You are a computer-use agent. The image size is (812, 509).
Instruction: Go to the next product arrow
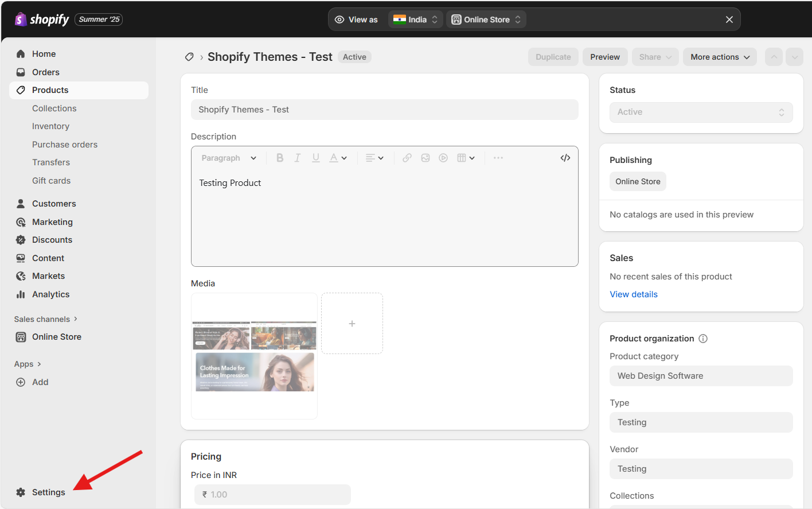click(794, 57)
